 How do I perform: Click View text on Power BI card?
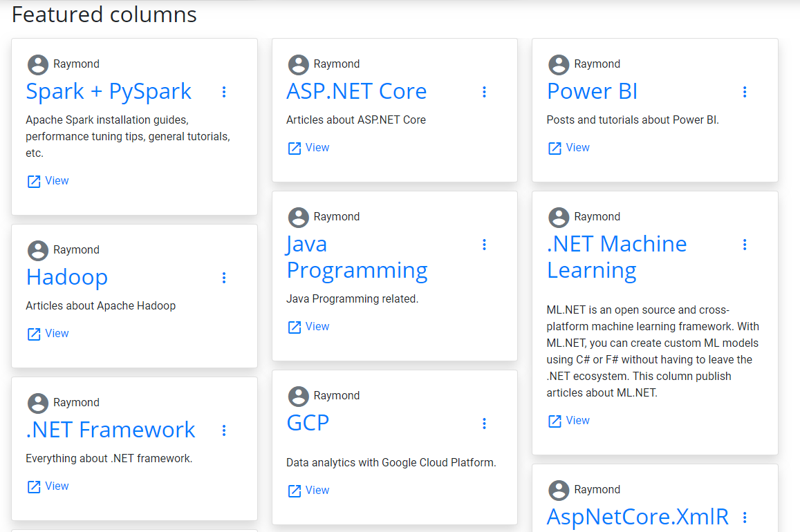click(x=577, y=148)
